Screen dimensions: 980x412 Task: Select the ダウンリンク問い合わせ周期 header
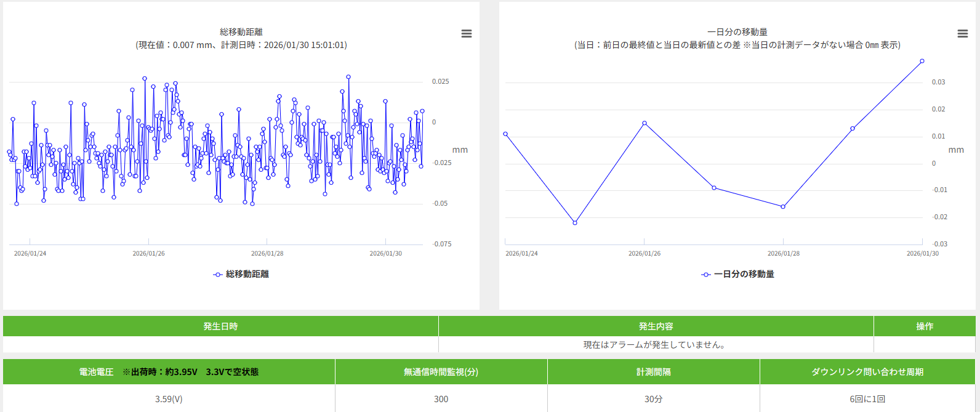click(x=867, y=372)
